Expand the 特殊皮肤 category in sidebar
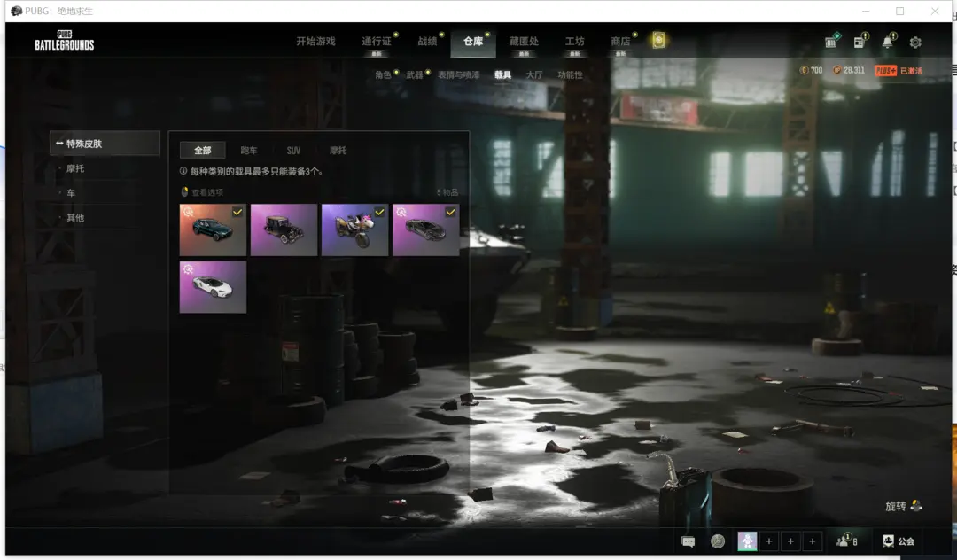This screenshot has height=560, width=957. pyautogui.click(x=105, y=144)
